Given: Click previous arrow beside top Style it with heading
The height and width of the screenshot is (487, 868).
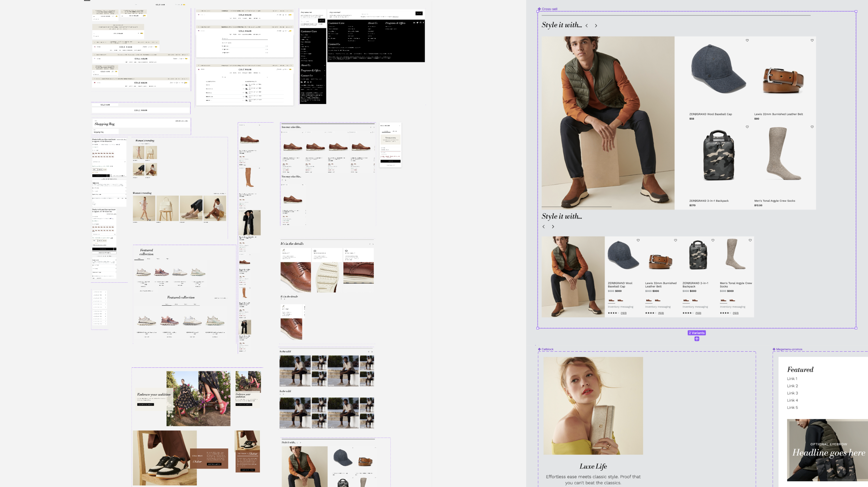Looking at the screenshot, I should [587, 26].
